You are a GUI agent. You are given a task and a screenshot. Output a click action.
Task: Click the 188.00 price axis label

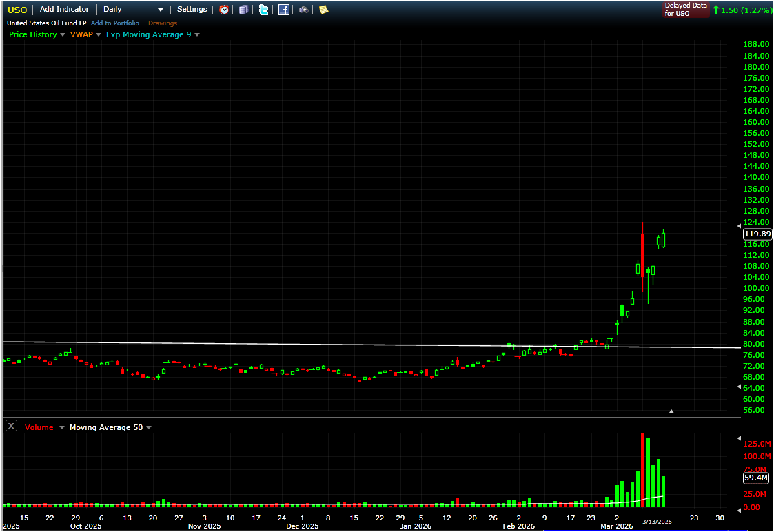point(756,44)
